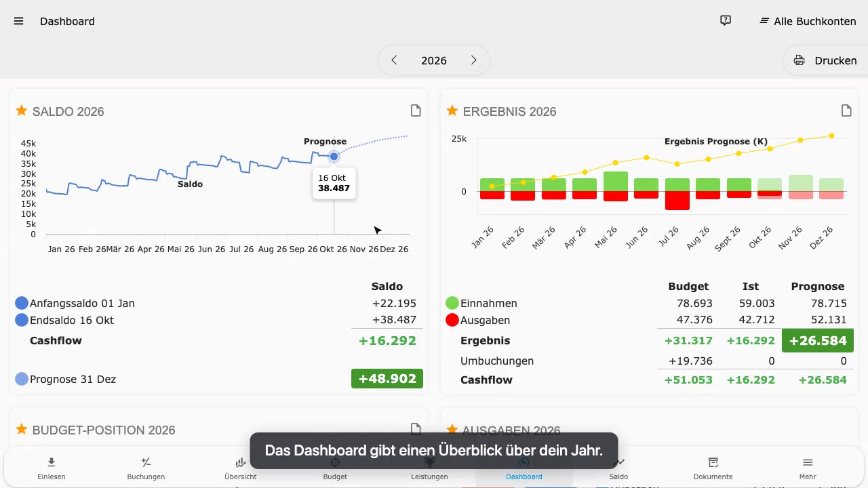Image resolution: width=868 pixels, height=488 pixels.
Task: Toggle the star on SALDO 2026 card
Action: (22, 110)
